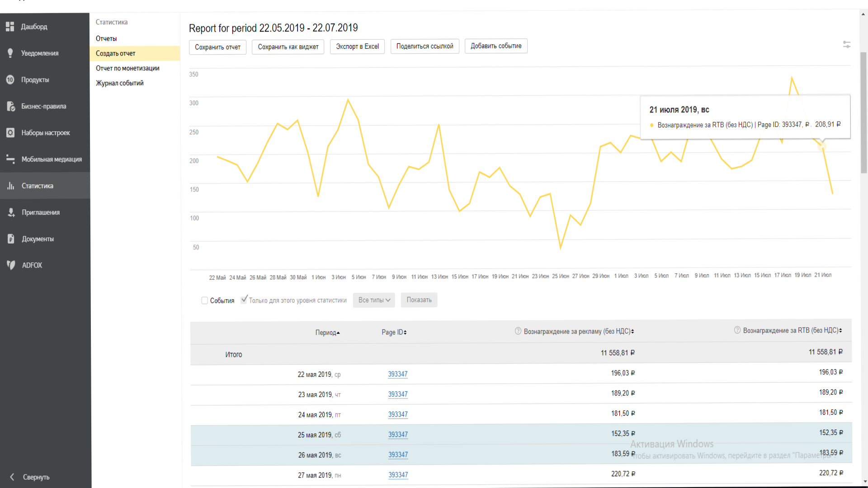Open 'Отчет по монетизации' menu item
The height and width of the screenshot is (488, 868).
pyautogui.click(x=127, y=68)
